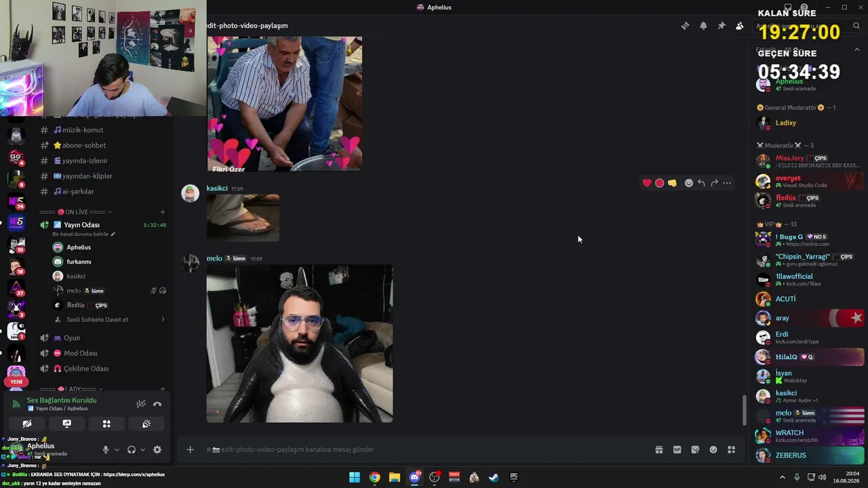Open microphone input options arrow
The width and height of the screenshot is (868, 488).
coord(117,449)
